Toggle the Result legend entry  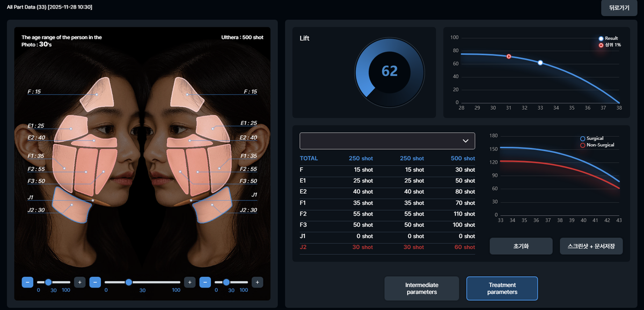pyautogui.click(x=608, y=39)
